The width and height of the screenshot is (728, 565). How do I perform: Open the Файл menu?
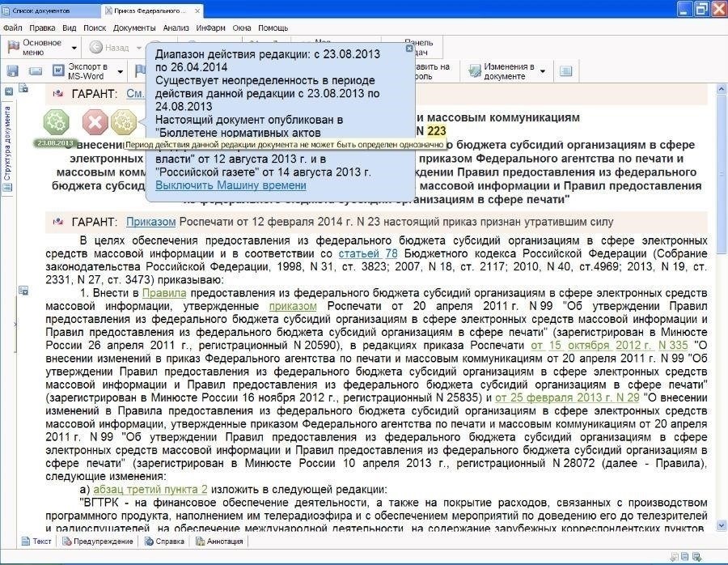tap(12, 28)
